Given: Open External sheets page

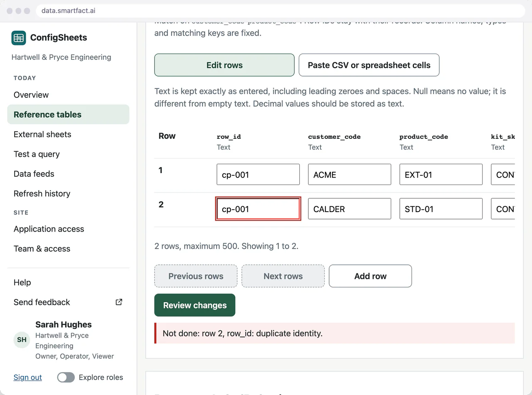Looking at the screenshot, I should [x=68, y=134].
